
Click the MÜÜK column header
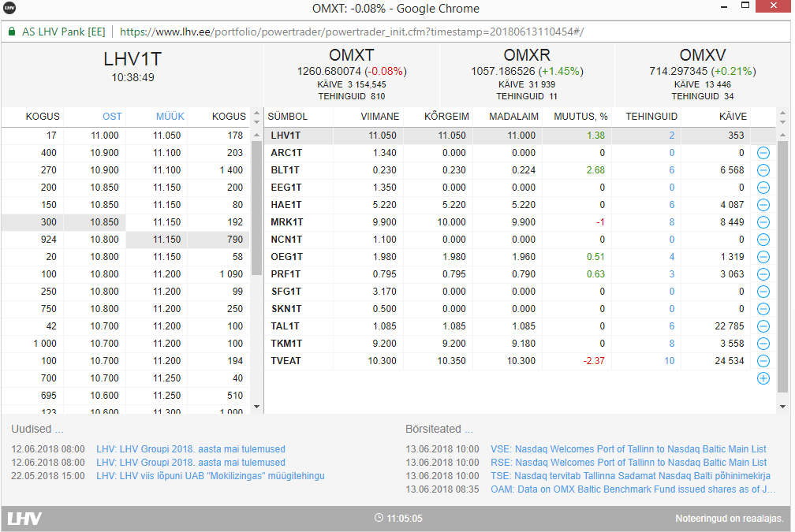coord(170,117)
